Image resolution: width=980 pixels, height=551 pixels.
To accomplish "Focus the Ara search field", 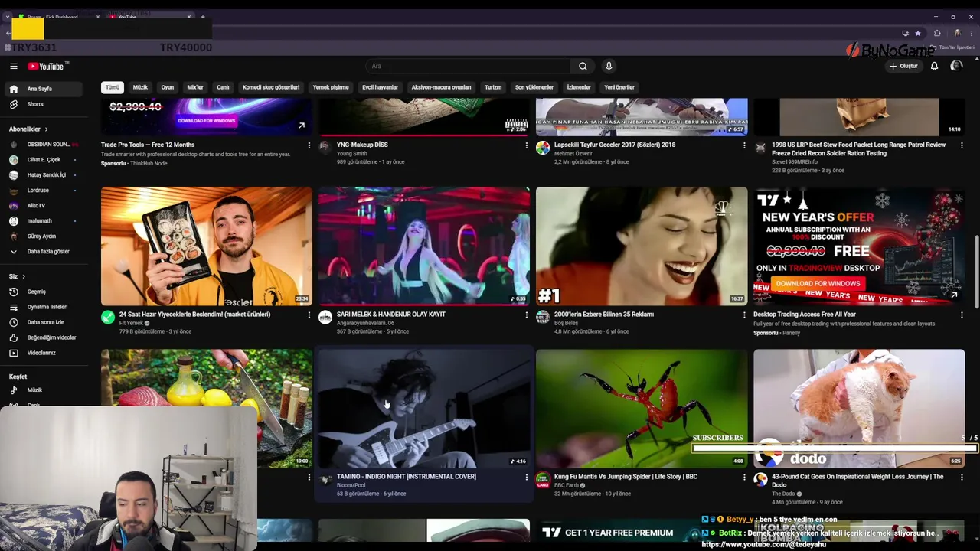I will pos(469,67).
